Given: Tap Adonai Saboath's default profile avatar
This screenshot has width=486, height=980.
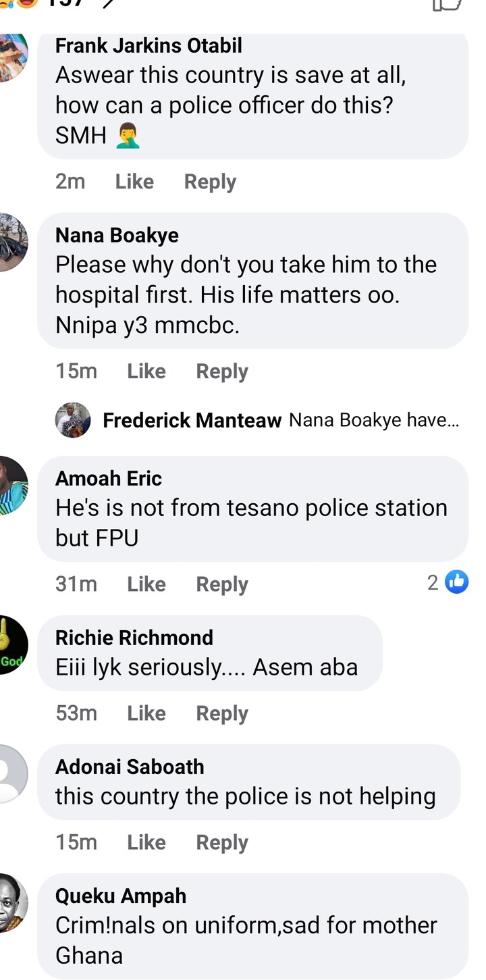Looking at the screenshot, I should click(12, 773).
